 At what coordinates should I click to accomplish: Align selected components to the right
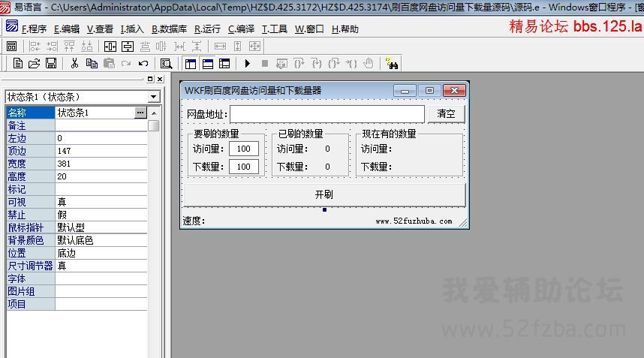pos(52,47)
